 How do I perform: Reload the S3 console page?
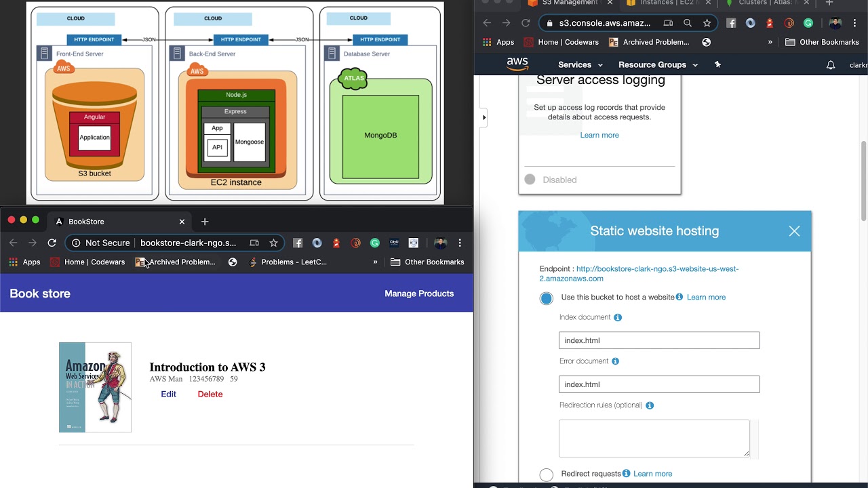526,23
